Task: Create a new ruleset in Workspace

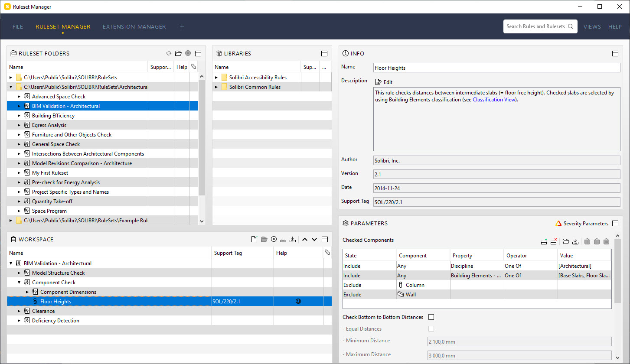Action: pos(255,239)
